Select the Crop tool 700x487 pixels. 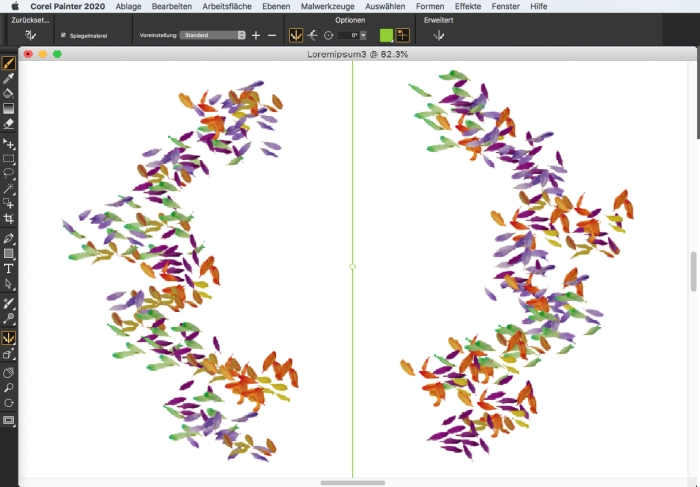[x=9, y=218]
